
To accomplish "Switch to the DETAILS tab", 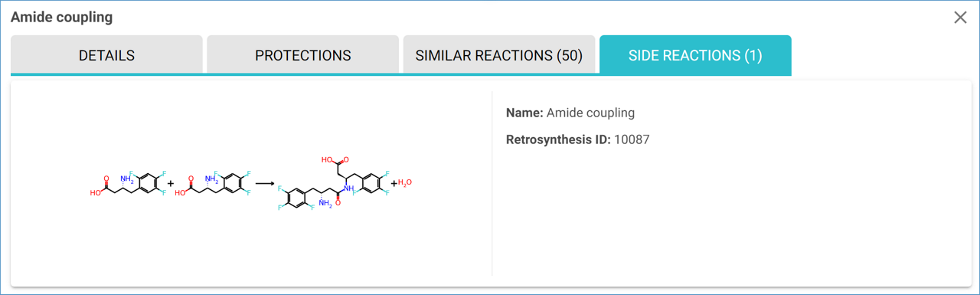I will (106, 55).
